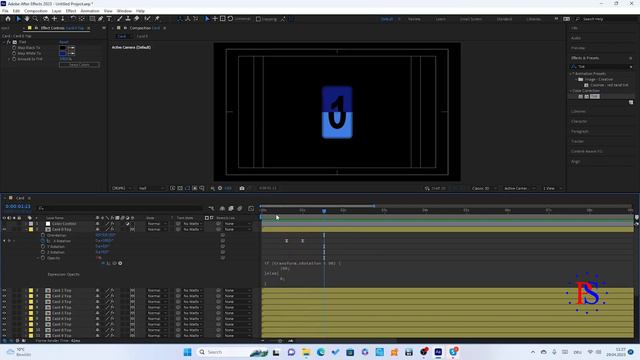640x360 pixels.
Task: Expand the Color Control layer
Action: (x=26, y=224)
